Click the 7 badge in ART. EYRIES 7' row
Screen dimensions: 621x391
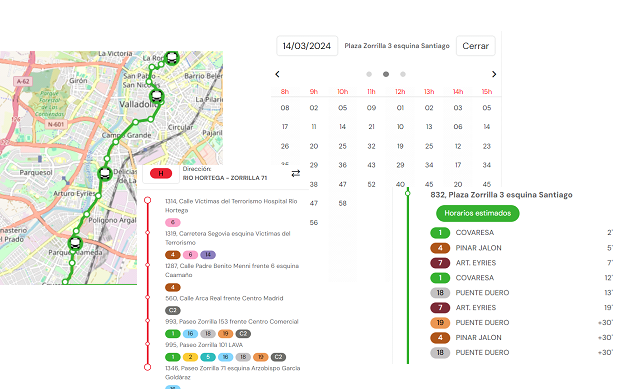(x=440, y=263)
